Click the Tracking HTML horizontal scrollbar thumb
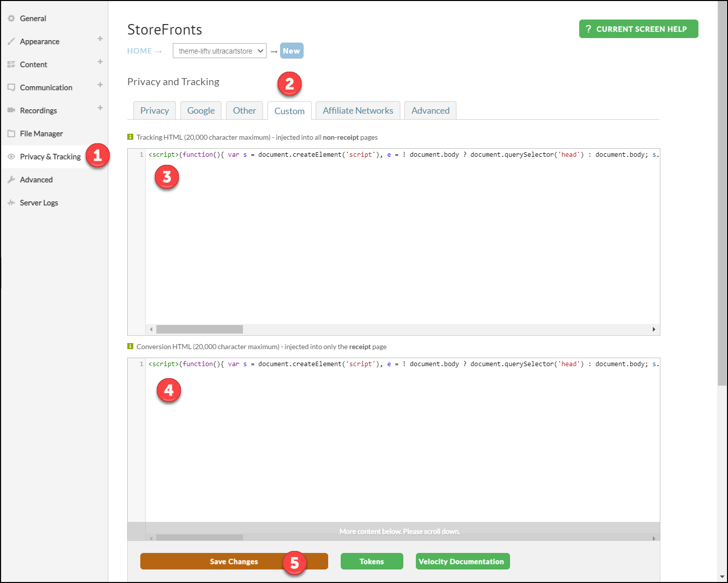The height and width of the screenshot is (583, 728). click(199, 329)
